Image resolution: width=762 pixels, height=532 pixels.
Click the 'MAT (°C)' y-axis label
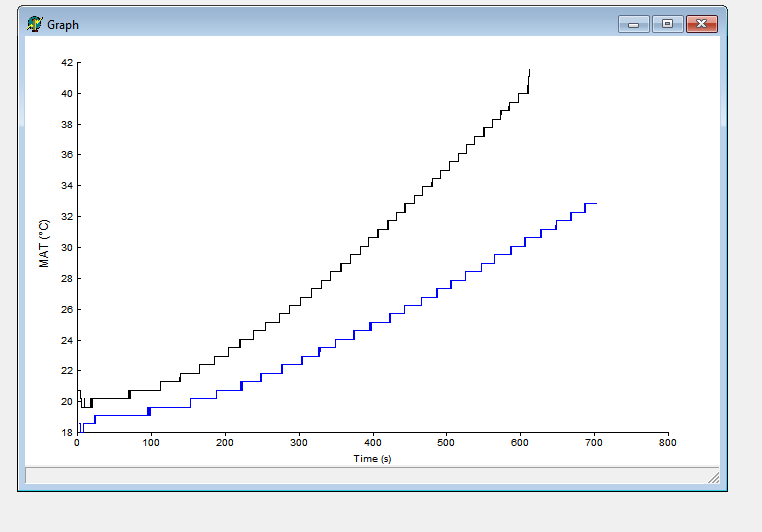click(x=44, y=243)
